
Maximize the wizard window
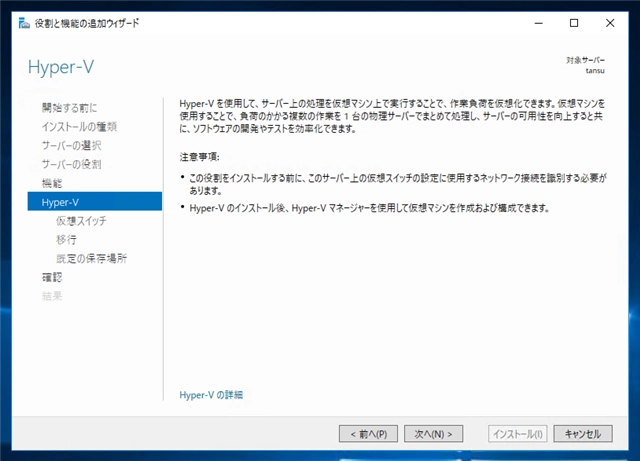coord(574,23)
